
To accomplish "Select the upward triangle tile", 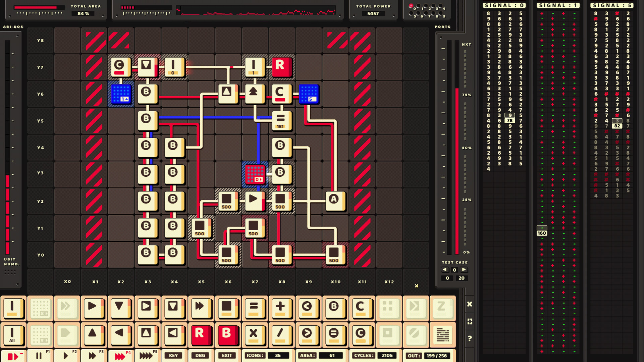I will [x=94, y=335].
